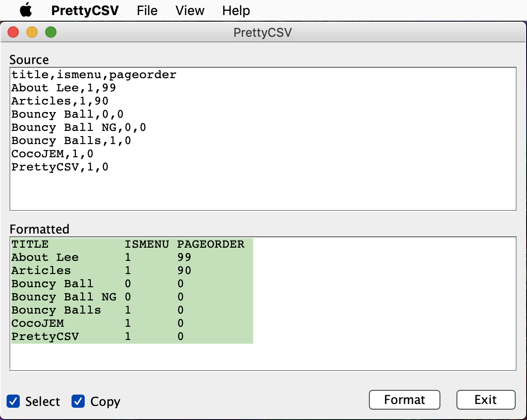Click source row 'Bouncy Balls,1,0'
This screenshot has width=527, height=420.
[x=71, y=141]
